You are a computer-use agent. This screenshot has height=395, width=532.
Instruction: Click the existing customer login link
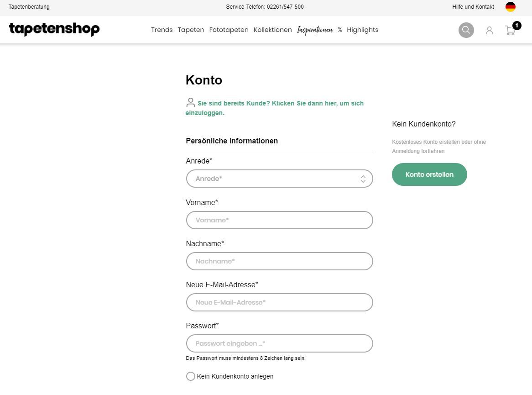tap(280, 104)
